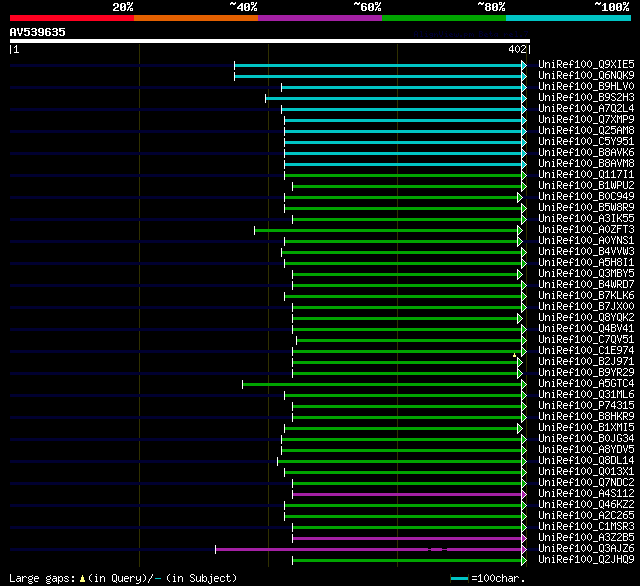
Task: Click the UniRef100_P74315 subject label
Action: (586, 406)
